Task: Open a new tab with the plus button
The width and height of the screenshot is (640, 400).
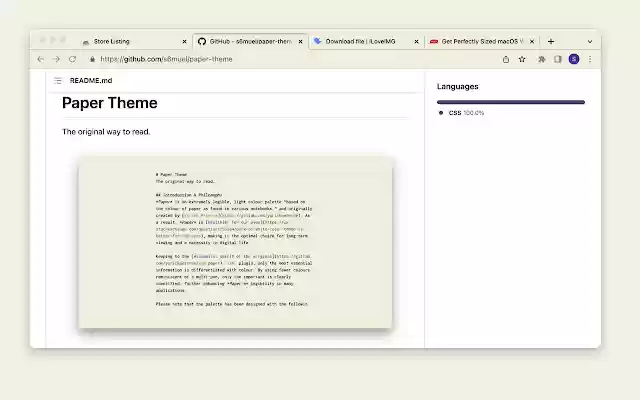Action: click(x=551, y=41)
